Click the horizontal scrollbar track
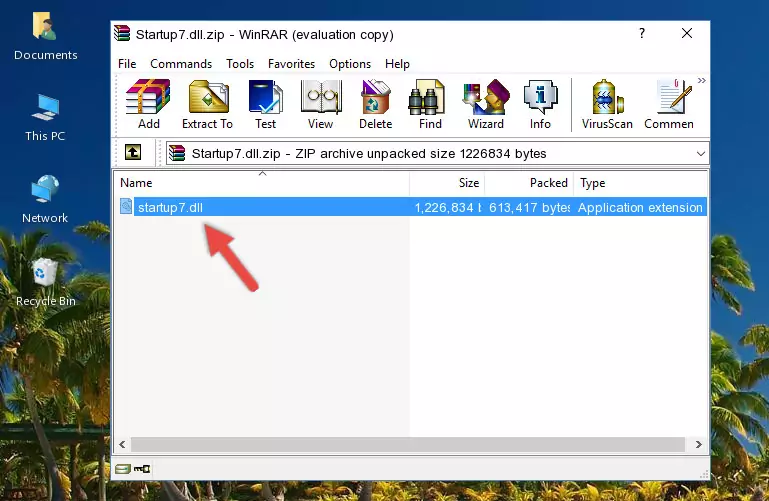769x501 pixels. [x=408, y=445]
